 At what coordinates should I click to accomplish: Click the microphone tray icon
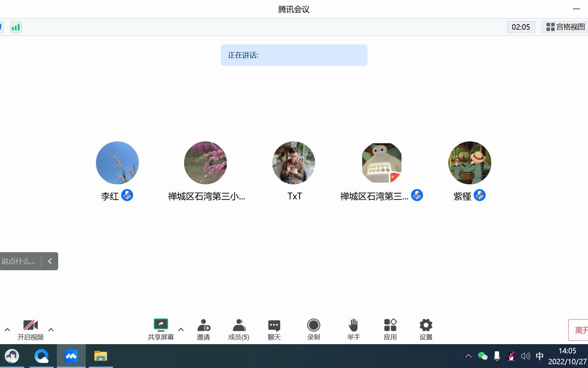[x=497, y=356]
